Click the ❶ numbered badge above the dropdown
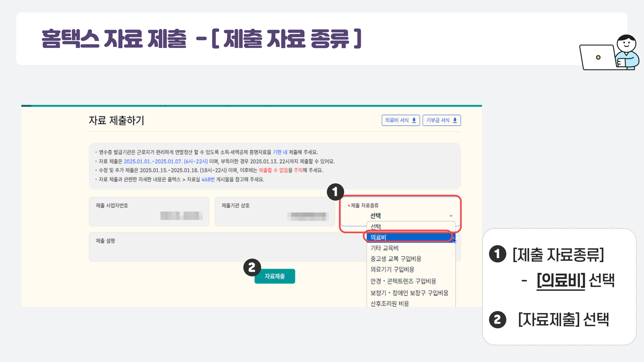Screen dimensions: 644x362 (335, 191)
